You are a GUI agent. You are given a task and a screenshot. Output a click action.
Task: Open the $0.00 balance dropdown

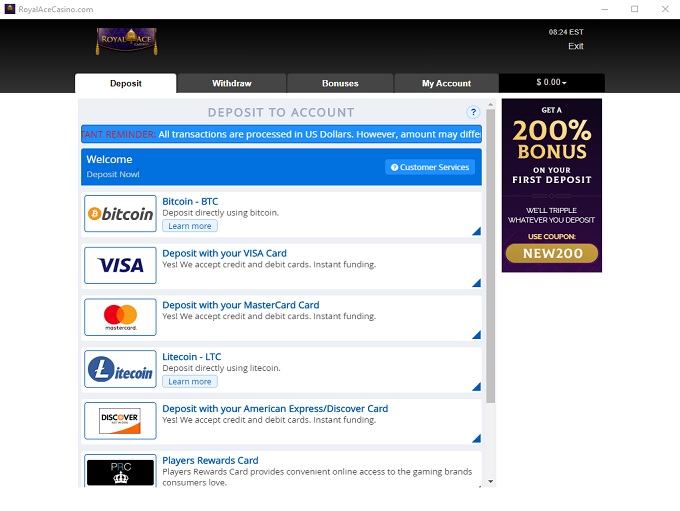coord(551,83)
